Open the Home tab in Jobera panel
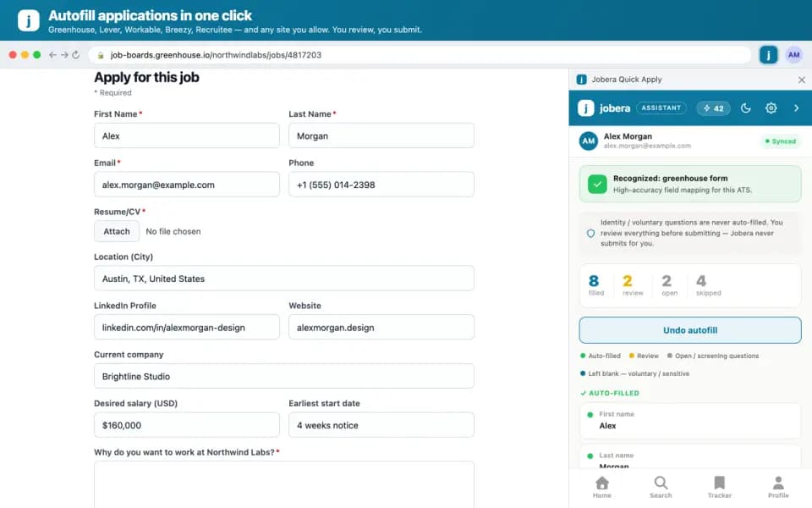 tap(601, 488)
